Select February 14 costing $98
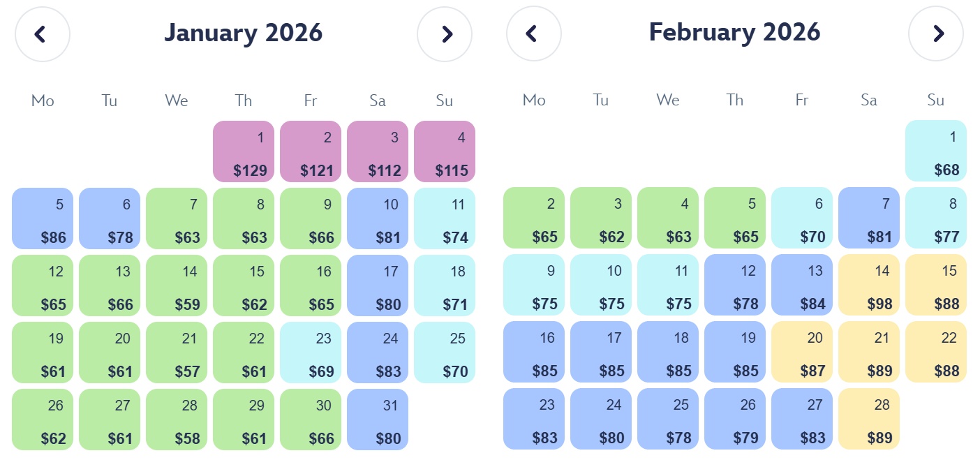Viewport: 980px width, 460px height. tap(869, 285)
